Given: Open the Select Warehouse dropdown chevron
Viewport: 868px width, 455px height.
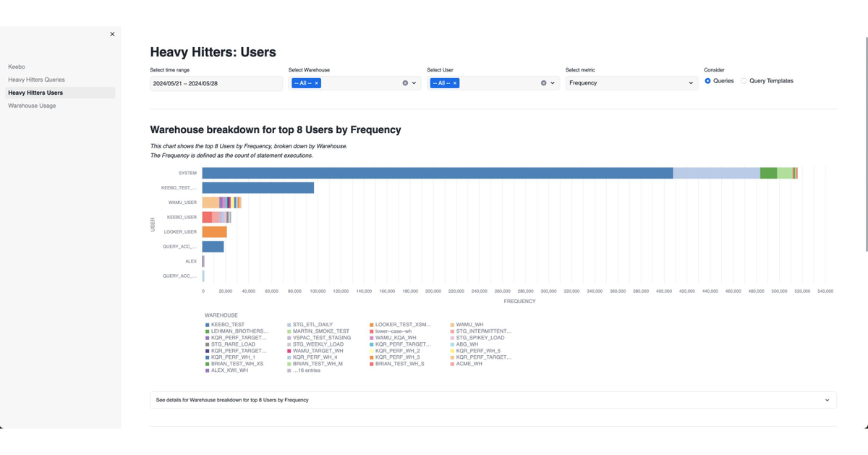Looking at the screenshot, I should coord(414,83).
